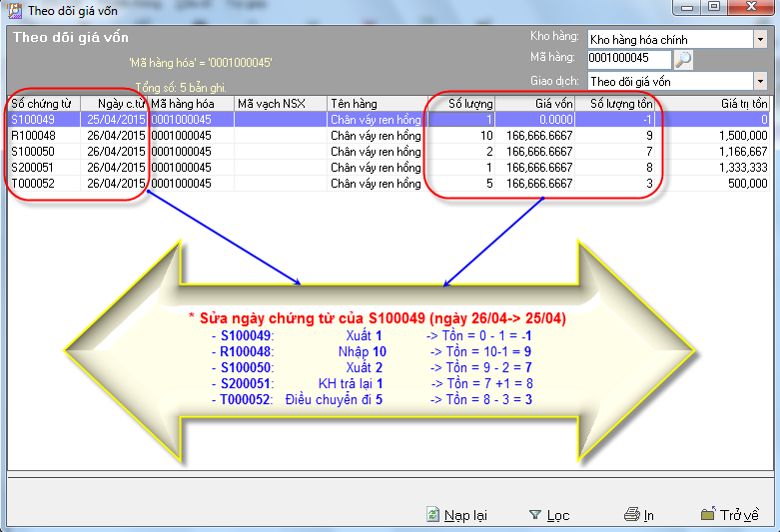The width and height of the screenshot is (780, 532).
Task: Click the Mã hàng input field
Action: [x=628, y=60]
